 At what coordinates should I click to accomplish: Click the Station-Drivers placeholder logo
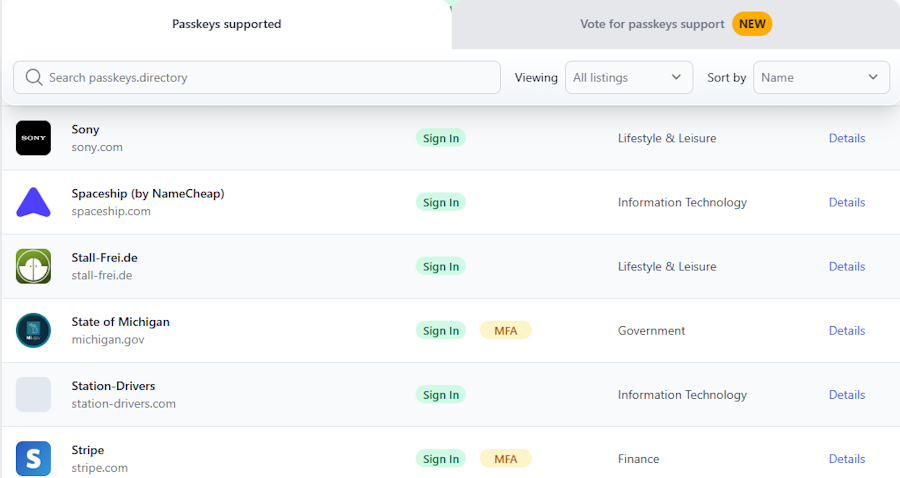pyautogui.click(x=33, y=394)
